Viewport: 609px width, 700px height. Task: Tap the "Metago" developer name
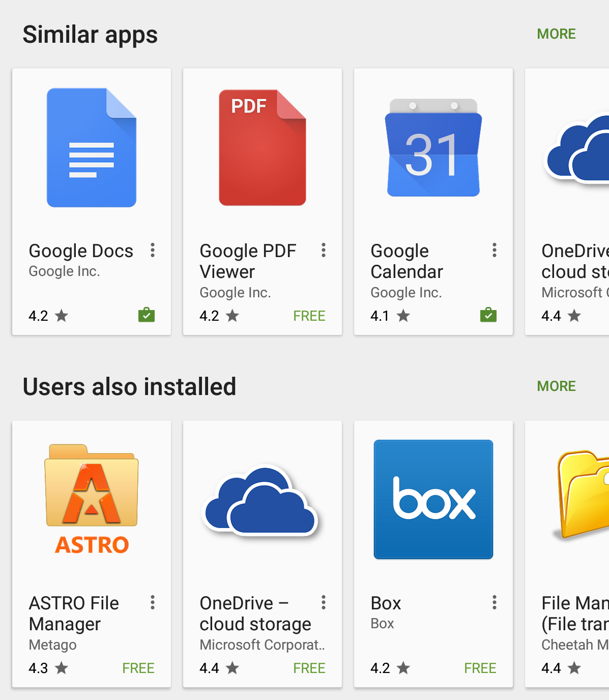(52, 645)
